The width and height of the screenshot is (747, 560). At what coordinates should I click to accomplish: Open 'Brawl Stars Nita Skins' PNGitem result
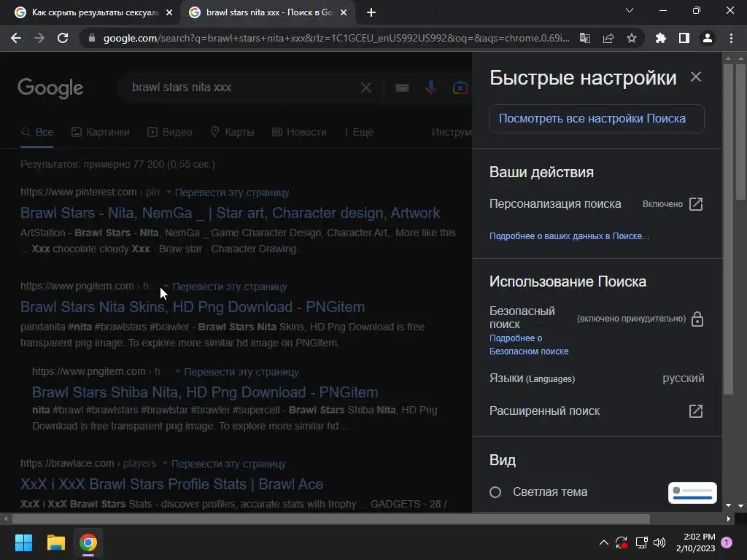pyautogui.click(x=193, y=307)
